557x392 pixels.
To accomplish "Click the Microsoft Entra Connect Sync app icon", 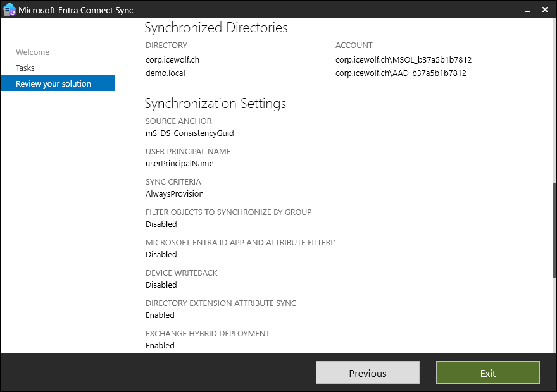I will pos(9,9).
